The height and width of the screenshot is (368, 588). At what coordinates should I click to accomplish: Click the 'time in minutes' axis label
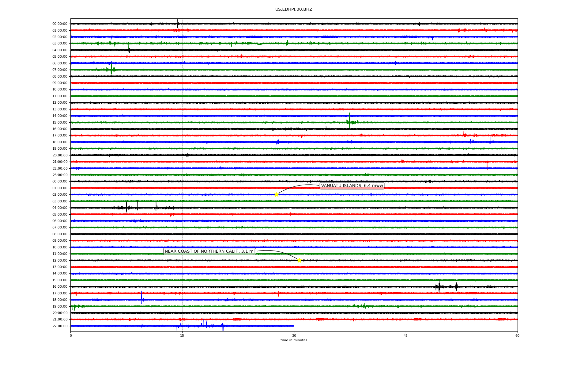pos(294,340)
